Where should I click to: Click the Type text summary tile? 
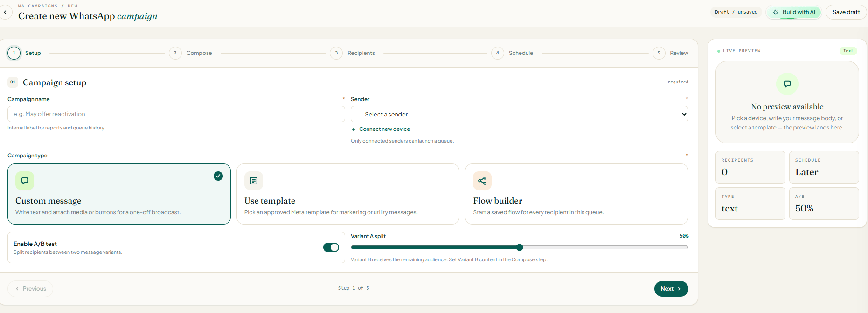point(750,204)
